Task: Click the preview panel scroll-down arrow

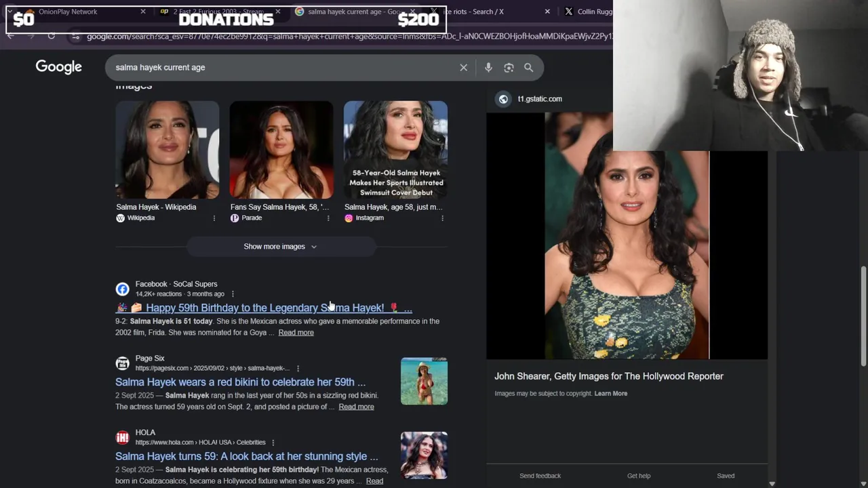Action: coord(772,483)
